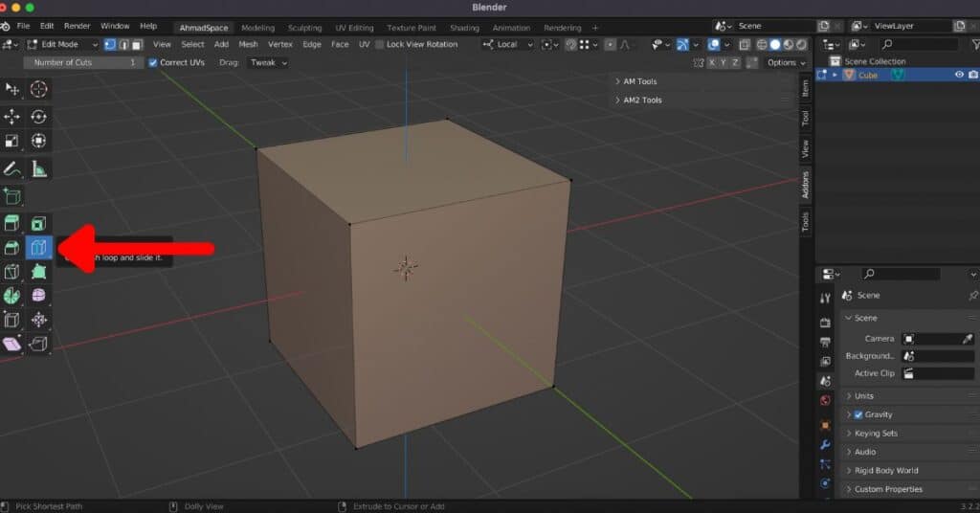
Task: Expand the AM Tools panel
Action: point(640,81)
